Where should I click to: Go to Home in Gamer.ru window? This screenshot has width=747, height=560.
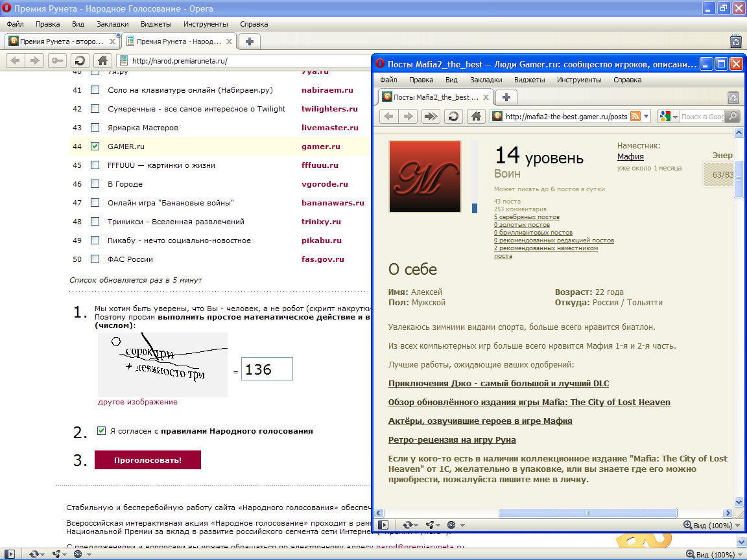coord(476,116)
